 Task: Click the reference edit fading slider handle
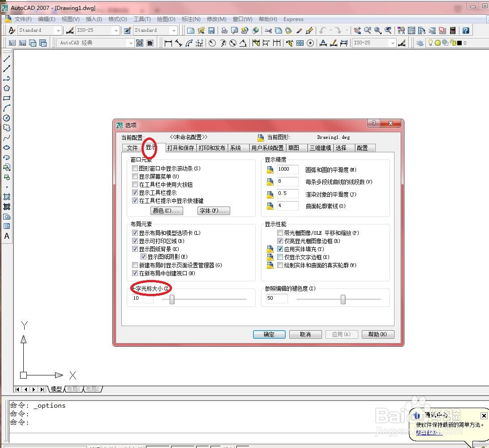[x=343, y=299]
